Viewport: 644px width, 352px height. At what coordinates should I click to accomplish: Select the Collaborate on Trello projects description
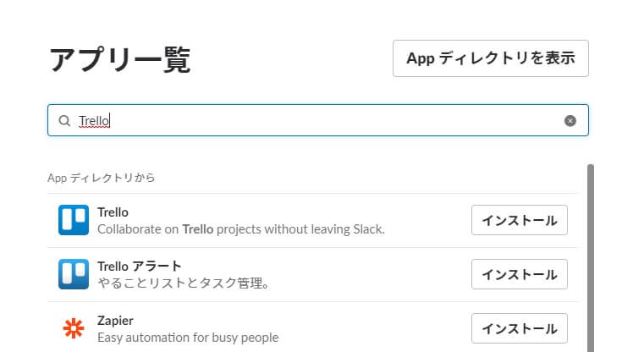241,229
